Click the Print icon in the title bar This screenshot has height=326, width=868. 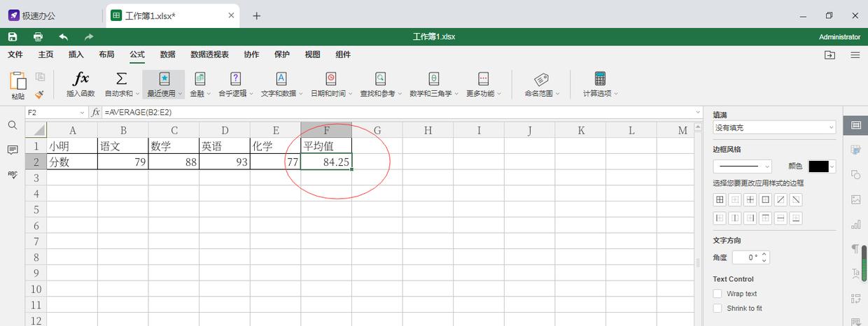(38, 36)
